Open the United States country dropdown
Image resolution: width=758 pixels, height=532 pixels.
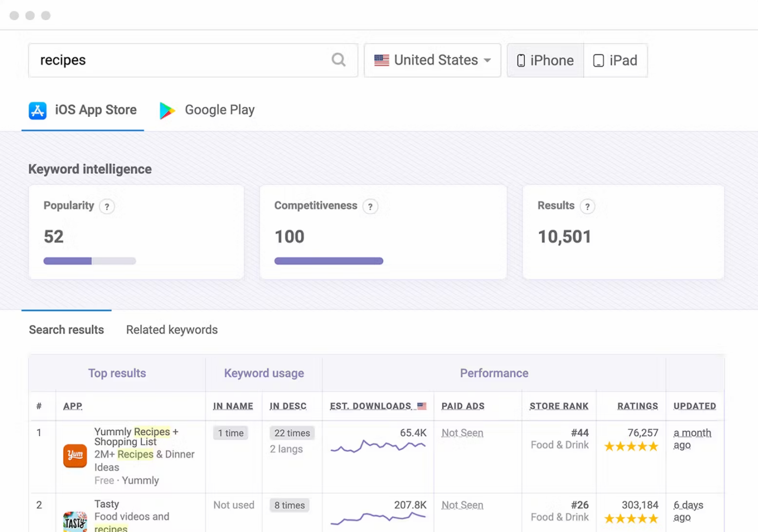[x=432, y=60]
